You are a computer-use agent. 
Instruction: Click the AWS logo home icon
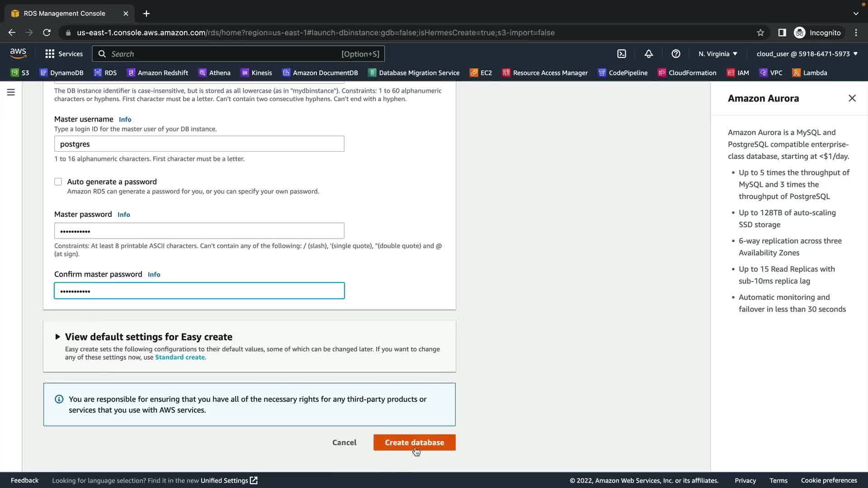coord(18,53)
